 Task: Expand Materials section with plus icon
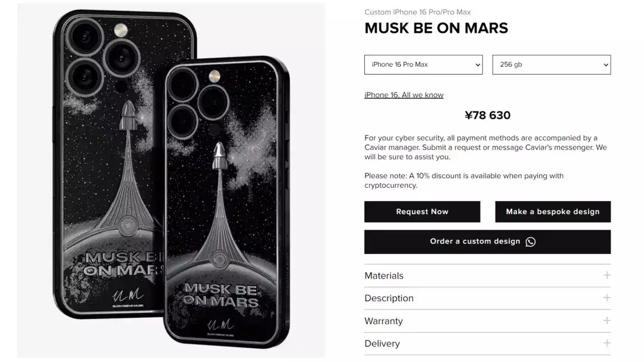(x=606, y=276)
